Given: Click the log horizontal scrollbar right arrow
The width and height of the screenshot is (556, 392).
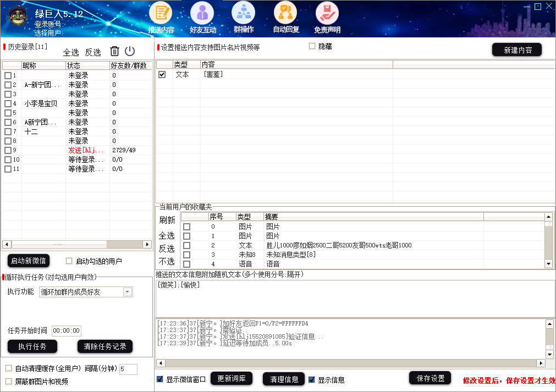Looking at the screenshot, I should [541, 363].
